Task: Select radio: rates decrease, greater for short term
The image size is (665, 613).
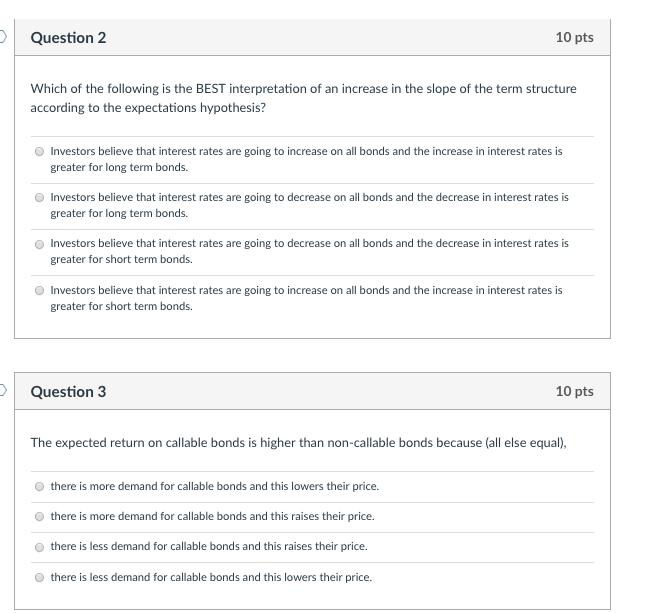Action: (39, 244)
